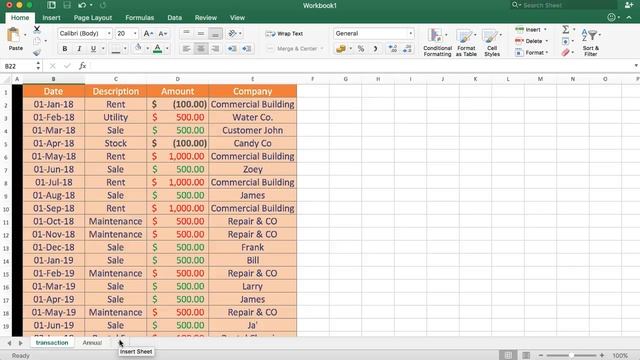Apply the fill color bucket
Screen dimensions: 640x360
click(138, 49)
